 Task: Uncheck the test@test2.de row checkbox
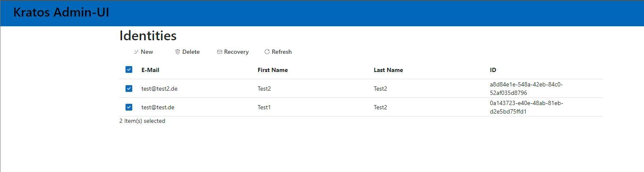[129, 89]
